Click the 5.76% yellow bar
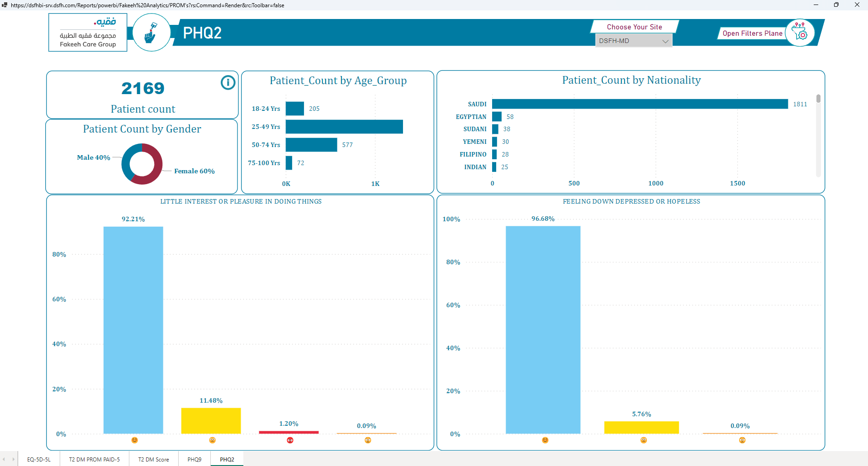Viewport: 868px width, 466px height. [x=641, y=428]
